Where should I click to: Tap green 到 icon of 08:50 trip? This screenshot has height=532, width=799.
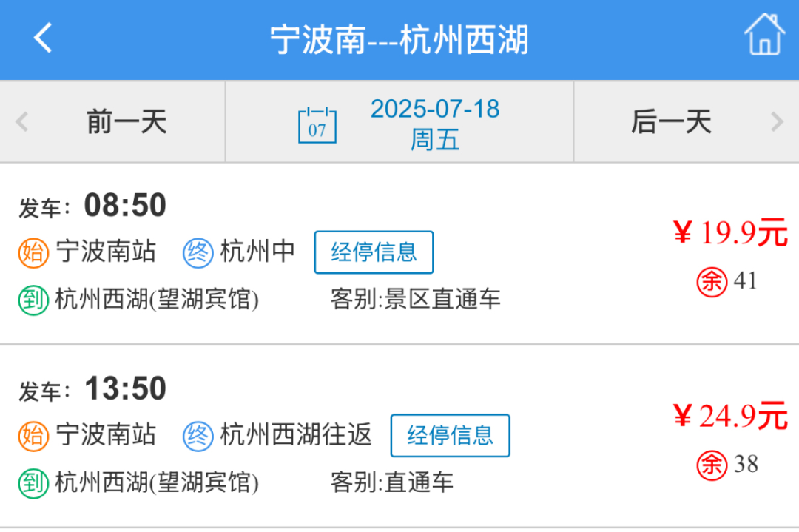33,300
